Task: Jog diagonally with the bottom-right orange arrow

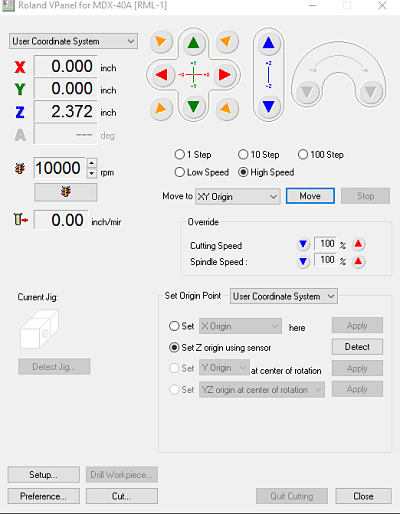Action: (x=226, y=108)
